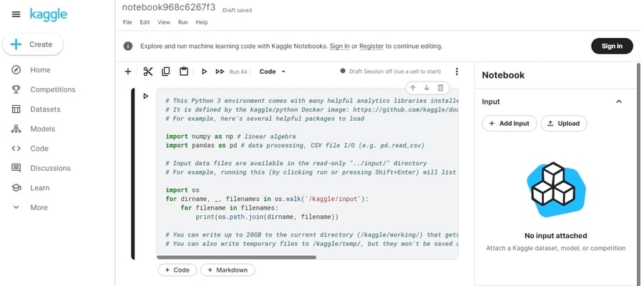Open the File menu

(x=127, y=23)
